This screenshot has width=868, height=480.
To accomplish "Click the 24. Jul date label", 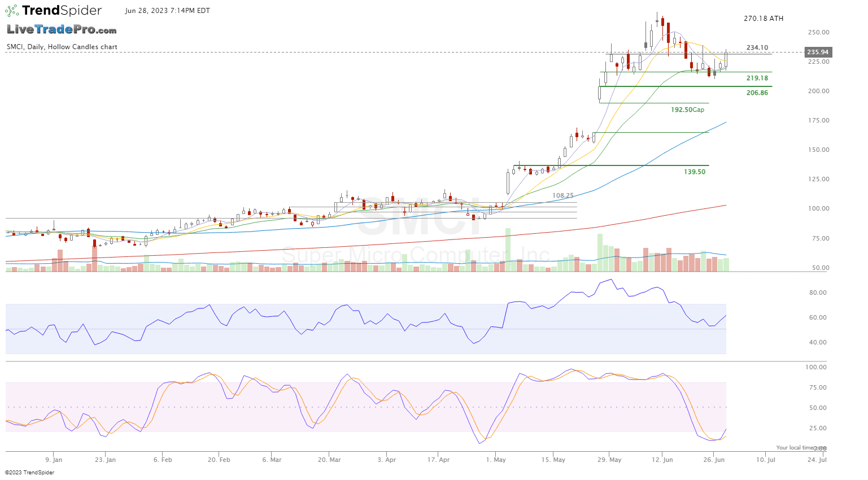I will pos(817,460).
